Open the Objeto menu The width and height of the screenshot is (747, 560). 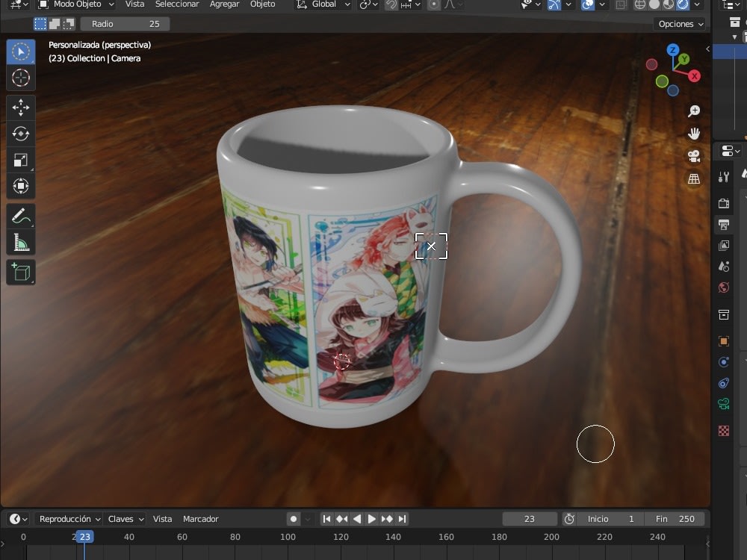tap(262, 4)
